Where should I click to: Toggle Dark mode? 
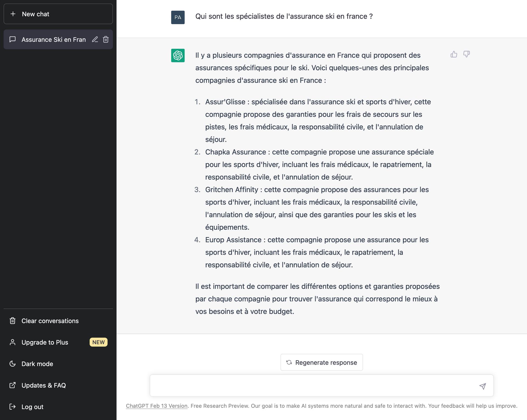58,364
